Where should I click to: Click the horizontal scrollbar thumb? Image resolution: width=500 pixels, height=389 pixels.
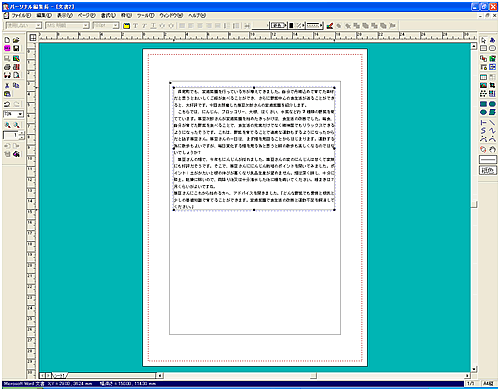tap(313, 376)
